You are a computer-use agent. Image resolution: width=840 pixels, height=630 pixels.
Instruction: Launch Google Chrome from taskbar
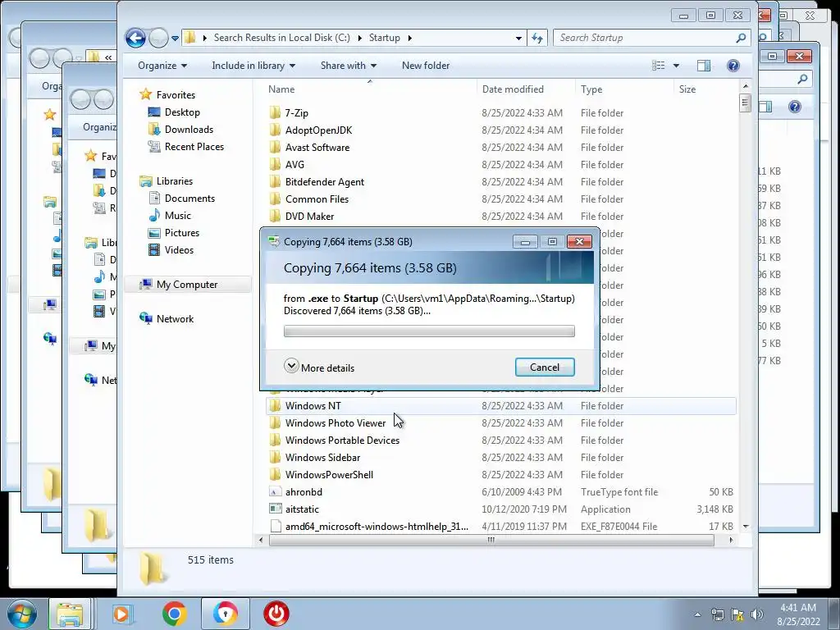[175, 614]
